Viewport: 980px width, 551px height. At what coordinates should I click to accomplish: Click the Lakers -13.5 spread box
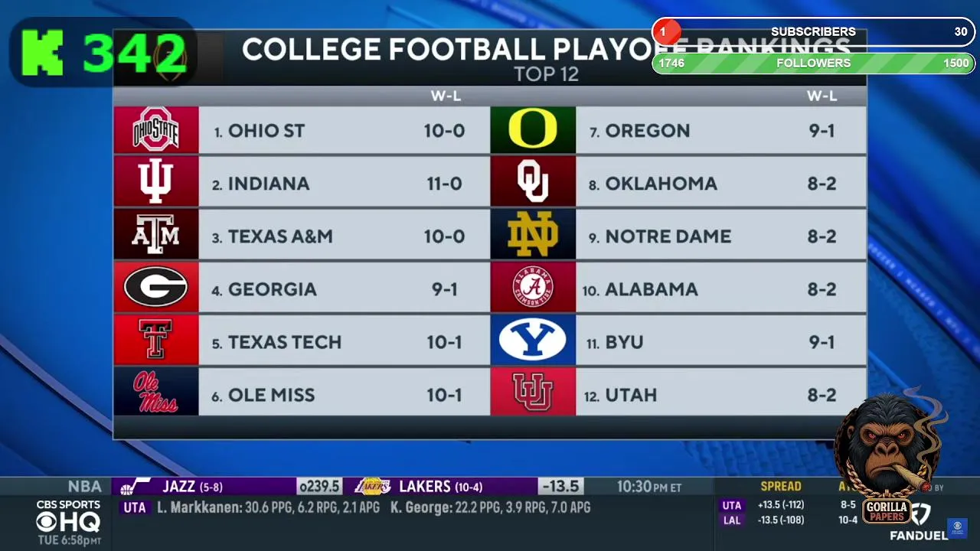[x=560, y=487]
